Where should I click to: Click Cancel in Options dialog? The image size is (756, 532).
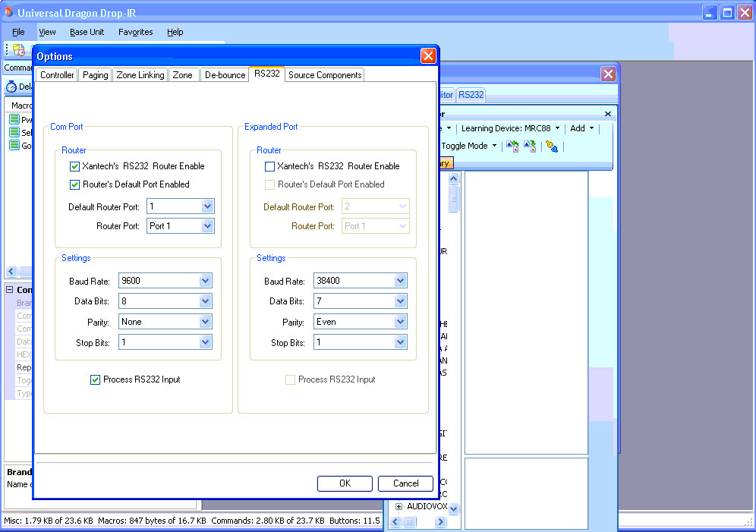click(x=405, y=483)
